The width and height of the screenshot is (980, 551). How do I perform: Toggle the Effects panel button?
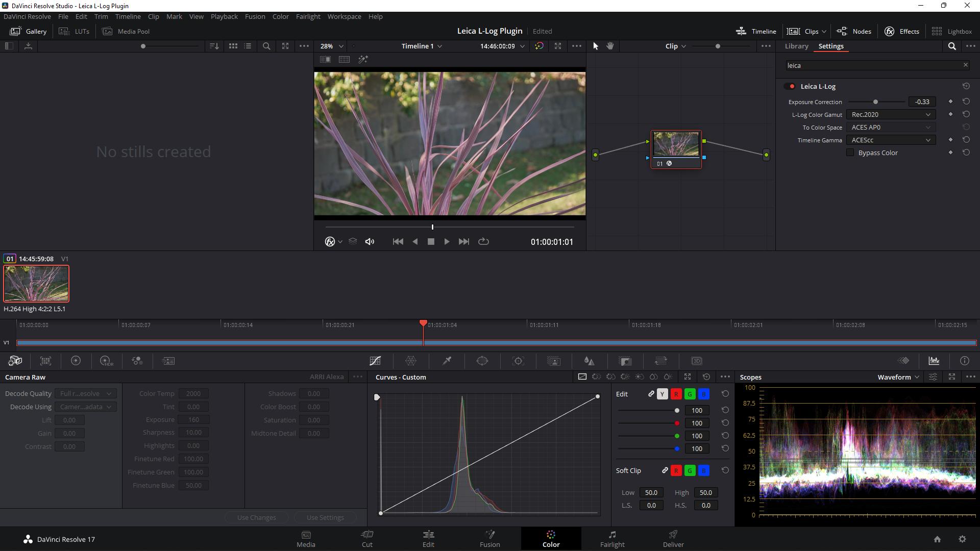click(x=902, y=31)
